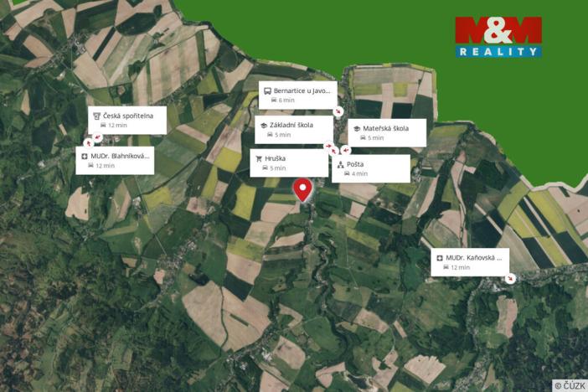
Task: Click the arrow marker left of Mateřská škola
Action: (x=346, y=151)
